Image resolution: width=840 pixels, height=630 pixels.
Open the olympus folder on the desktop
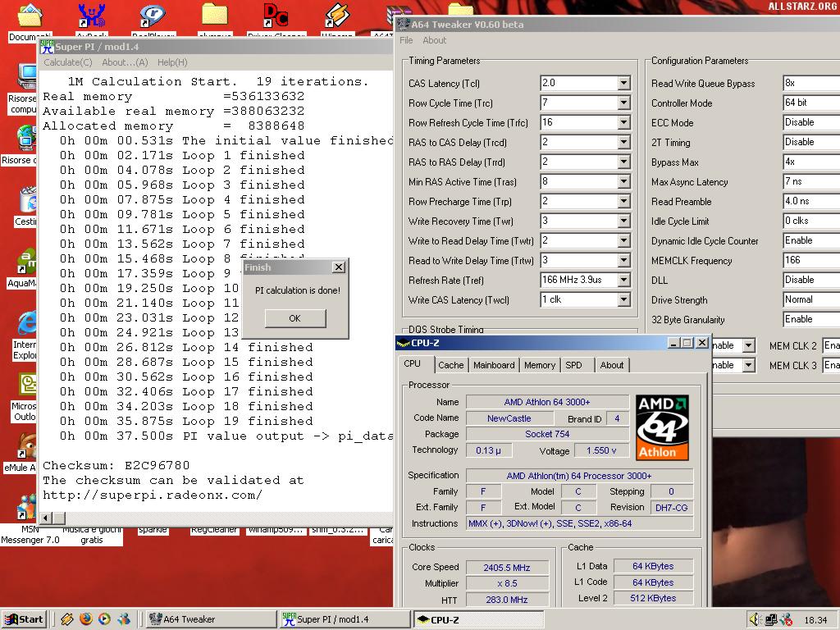(x=214, y=16)
